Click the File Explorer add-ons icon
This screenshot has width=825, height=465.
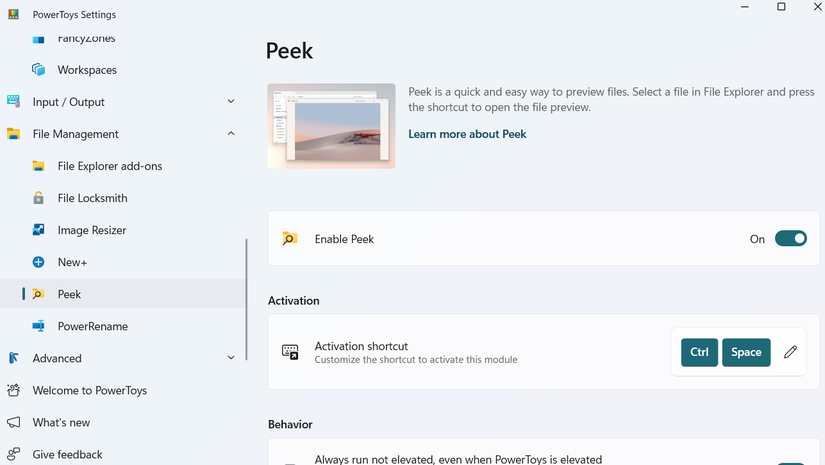[x=38, y=166]
